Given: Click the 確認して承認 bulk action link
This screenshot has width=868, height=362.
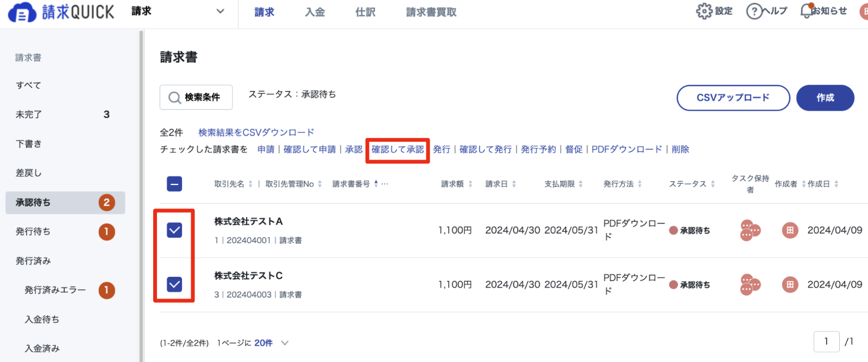Looking at the screenshot, I should point(398,149).
